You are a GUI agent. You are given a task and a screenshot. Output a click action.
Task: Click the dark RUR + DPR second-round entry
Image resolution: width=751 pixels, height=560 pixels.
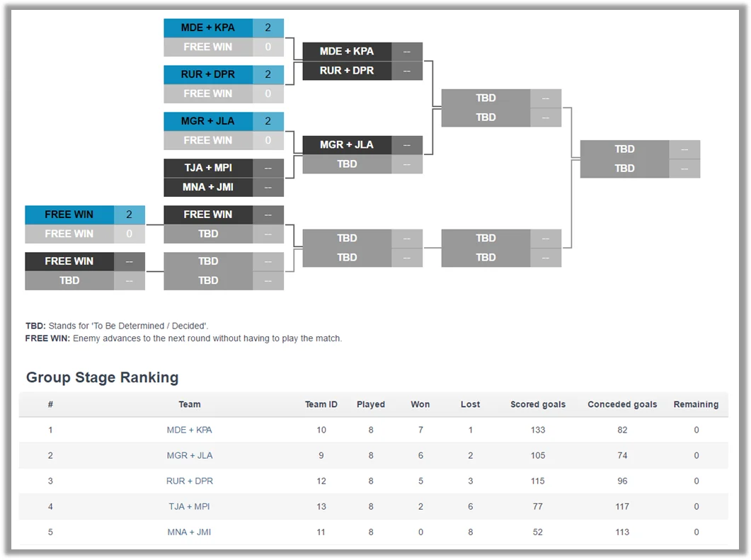pos(347,70)
